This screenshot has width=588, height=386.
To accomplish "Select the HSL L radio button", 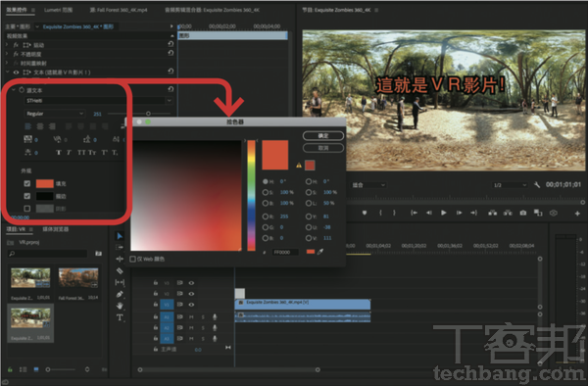I will click(x=309, y=203).
